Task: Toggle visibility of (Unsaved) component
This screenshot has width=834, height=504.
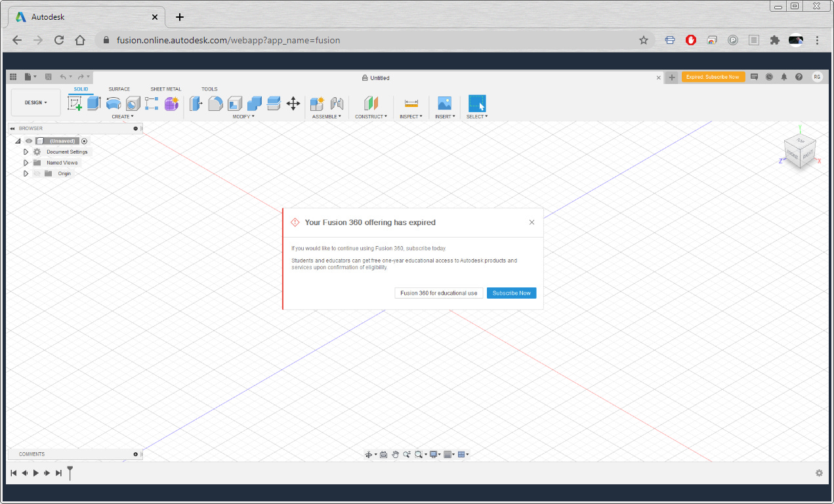Action: pos(29,141)
